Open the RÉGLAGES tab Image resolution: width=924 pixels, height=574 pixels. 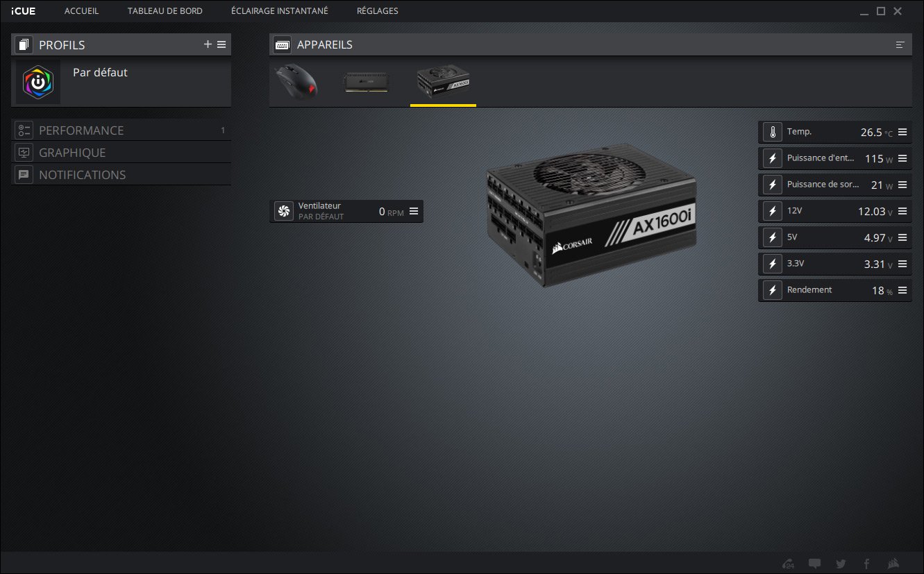coord(378,11)
